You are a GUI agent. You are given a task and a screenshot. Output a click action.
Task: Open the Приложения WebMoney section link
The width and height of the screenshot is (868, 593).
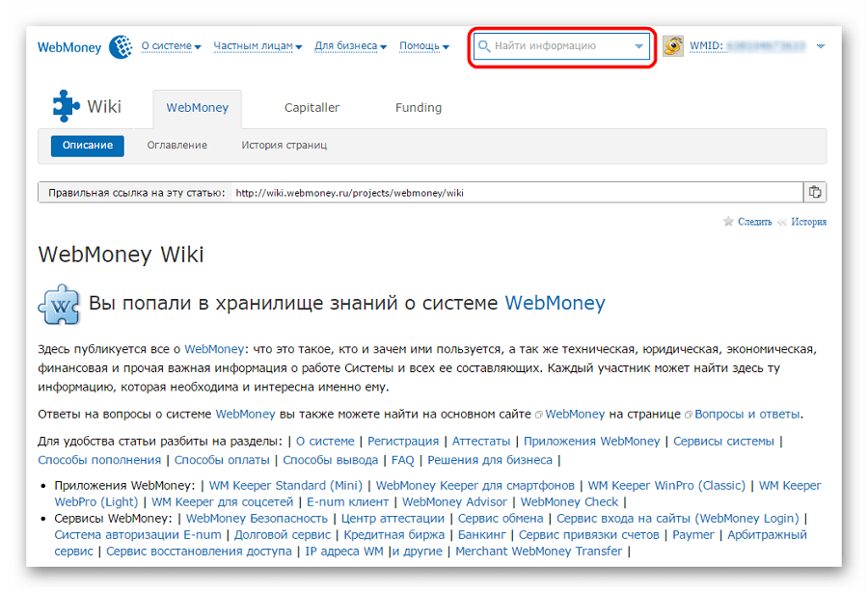(x=592, y=442)
